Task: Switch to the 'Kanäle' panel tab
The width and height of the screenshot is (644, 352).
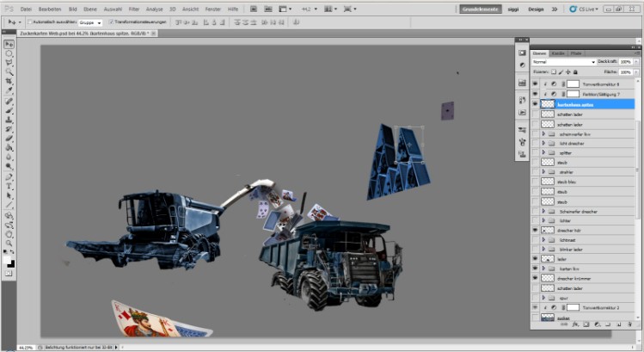Action: (559, 52)
